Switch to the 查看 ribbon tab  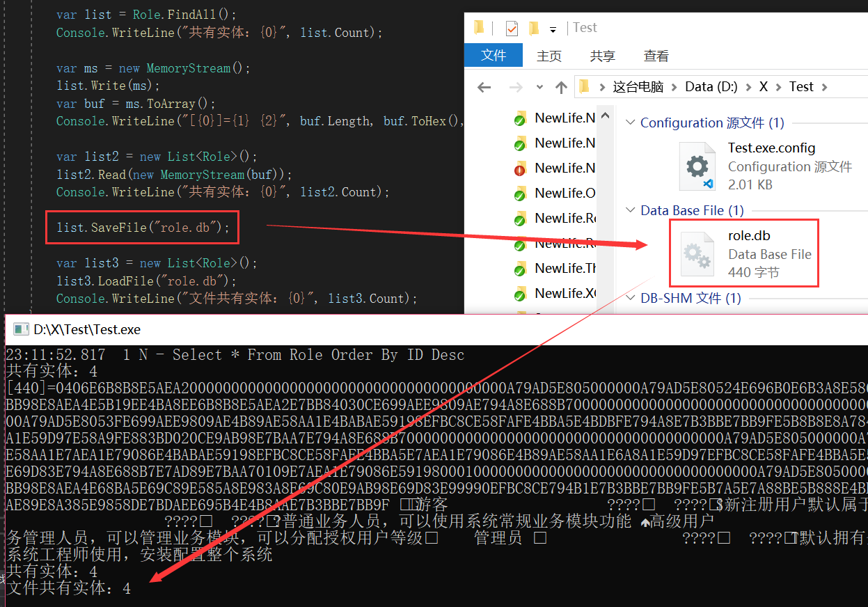coord(656,56)
